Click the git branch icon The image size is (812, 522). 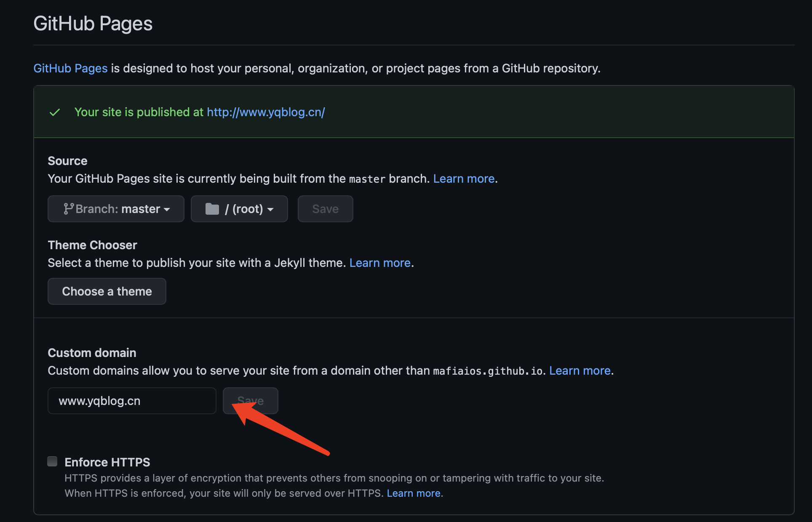pyautogui.click(x=69, y=209)
